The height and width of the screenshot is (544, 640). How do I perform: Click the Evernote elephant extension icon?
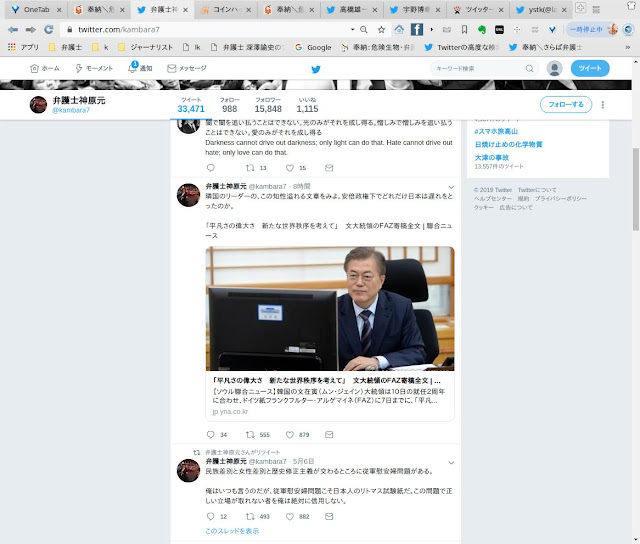coord(482,29)
